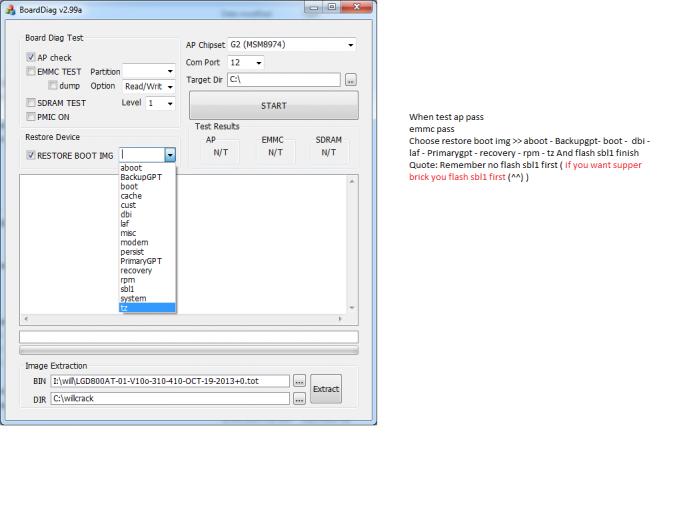Minimize the BoardDiag window
The height and width of the screenshot is (520, 693).
[314, 7]
